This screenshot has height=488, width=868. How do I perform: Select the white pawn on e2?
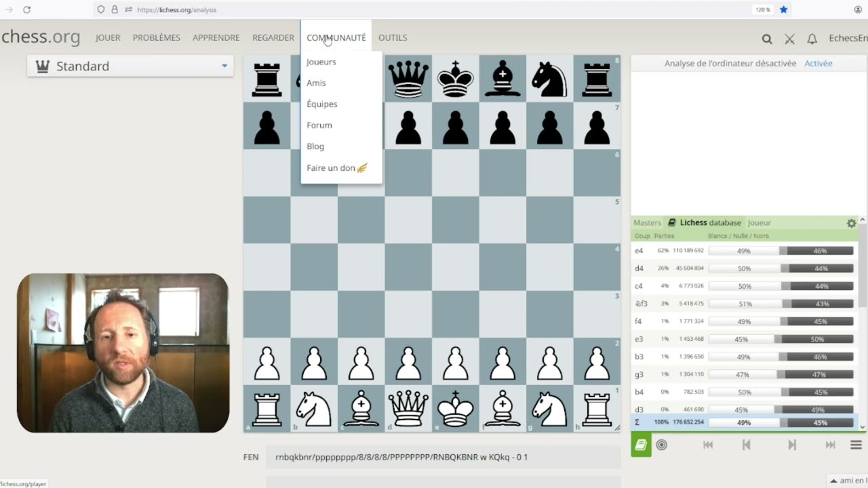455,362
